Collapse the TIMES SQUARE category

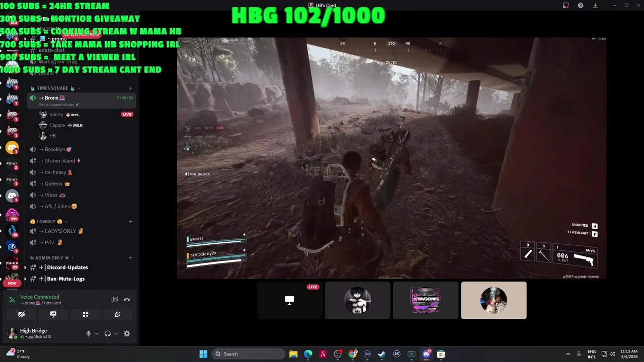[x=55, y=88]
